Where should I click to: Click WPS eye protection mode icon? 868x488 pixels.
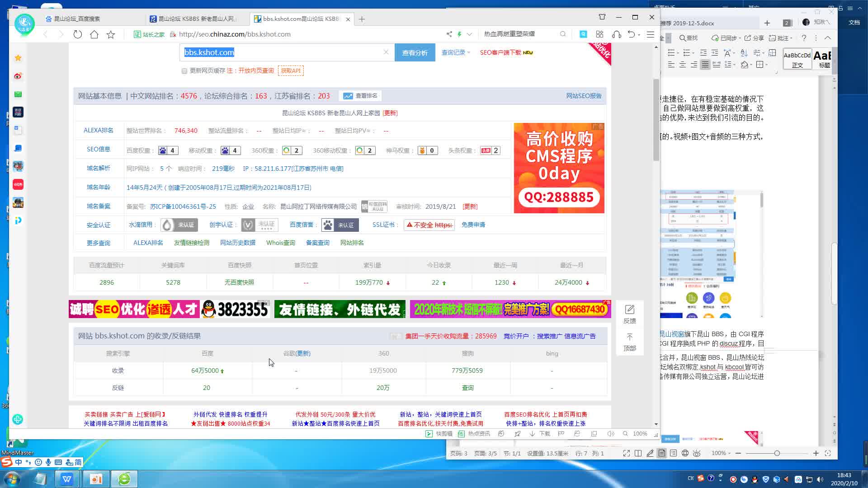point(697,453)
